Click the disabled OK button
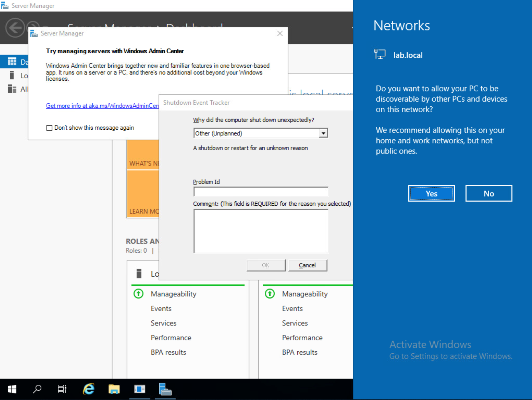This screenshot has width=532, height=400. tap(266, 265)
